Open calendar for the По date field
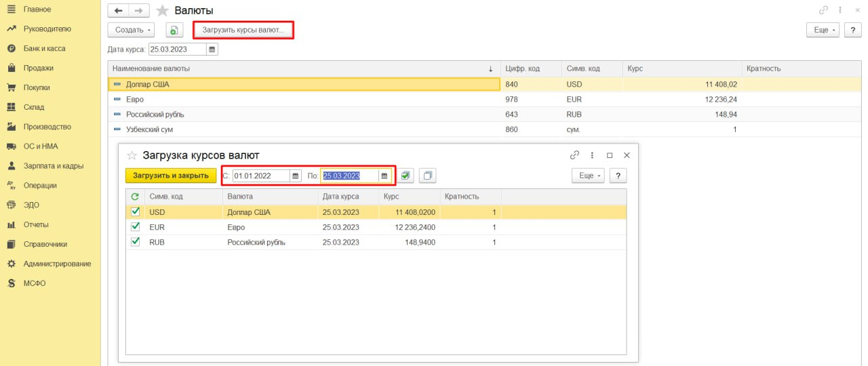 384,176
